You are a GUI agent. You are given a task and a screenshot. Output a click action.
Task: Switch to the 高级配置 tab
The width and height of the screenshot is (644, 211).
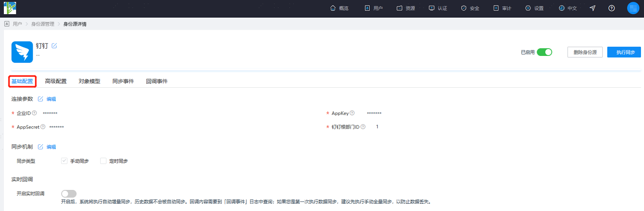[56, 81]
